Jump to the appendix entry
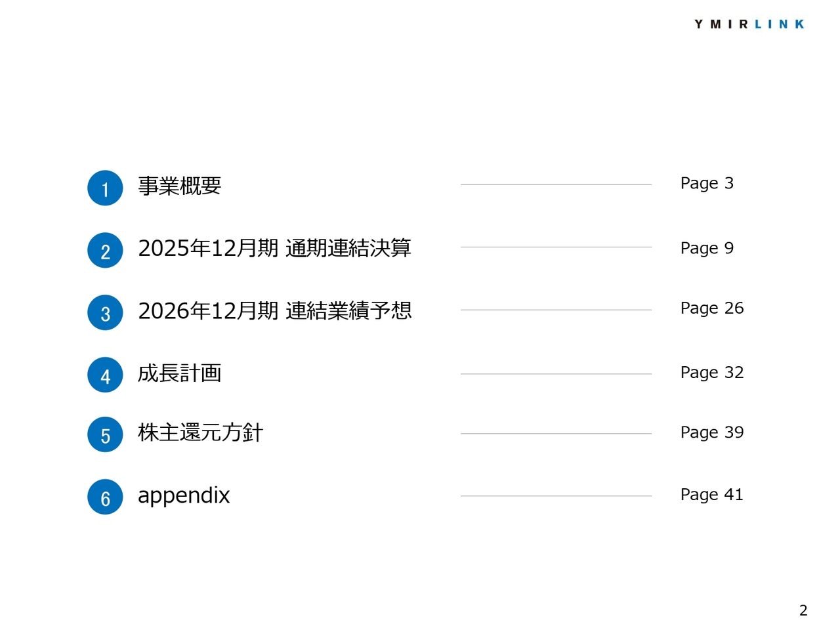Screen dimensions: 840x630 coord(184,495)
